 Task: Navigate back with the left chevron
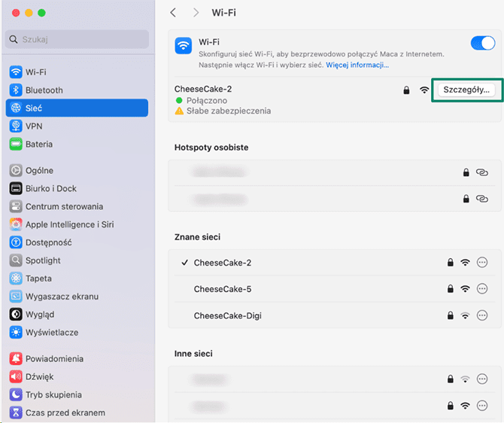point(174,13)
